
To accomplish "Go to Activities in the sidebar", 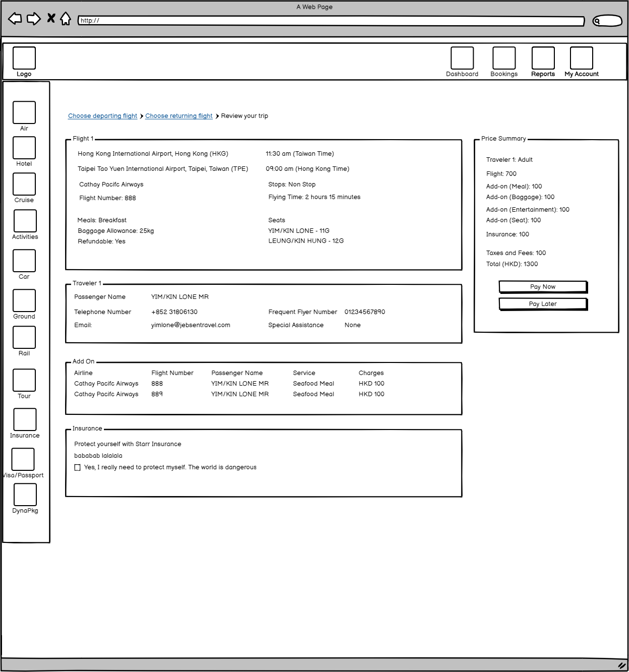I will tap(25, 221).
